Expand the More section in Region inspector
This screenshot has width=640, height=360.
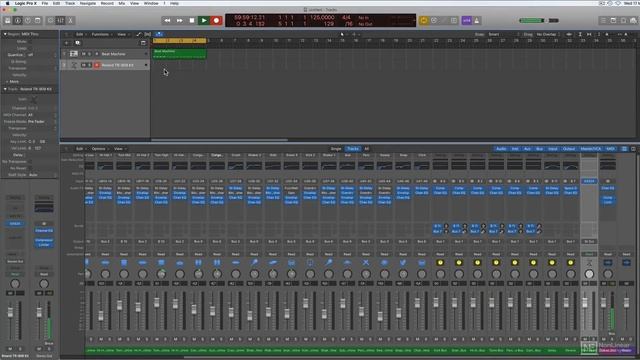coord(13,82)
